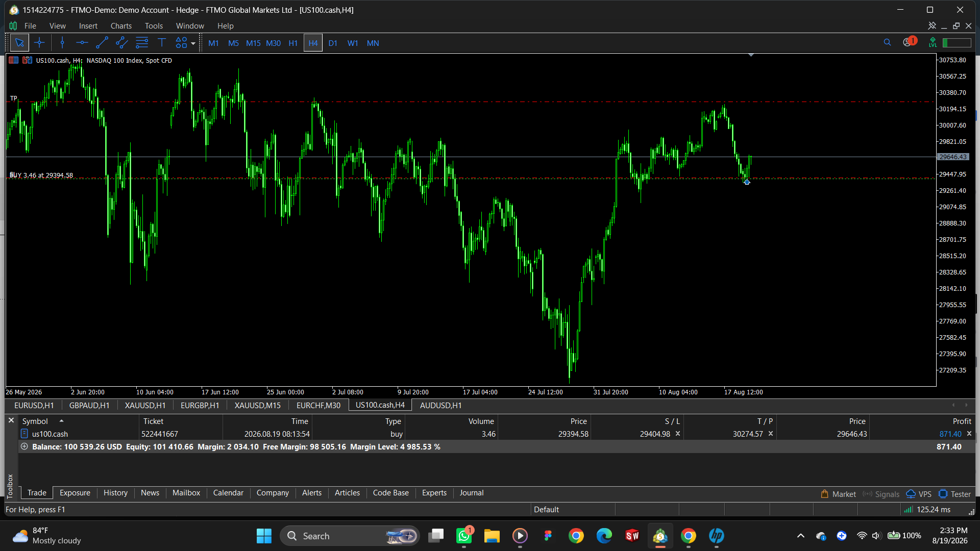The height and width of the screenshot is (551, 980).
Task: Select the equidistant channel tool
Action: [x=121, y=43]
